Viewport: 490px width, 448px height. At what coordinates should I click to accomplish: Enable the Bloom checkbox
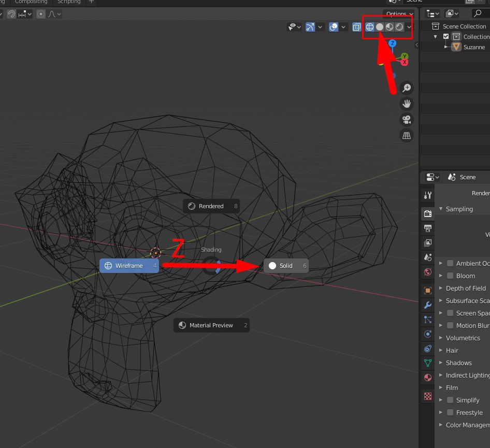[x=450, y=276]
